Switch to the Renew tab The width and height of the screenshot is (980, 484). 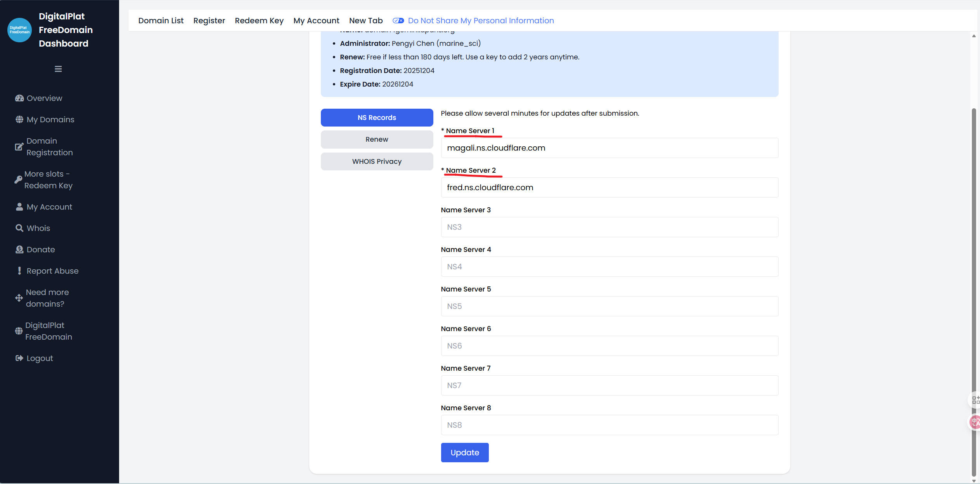point(376,139)
